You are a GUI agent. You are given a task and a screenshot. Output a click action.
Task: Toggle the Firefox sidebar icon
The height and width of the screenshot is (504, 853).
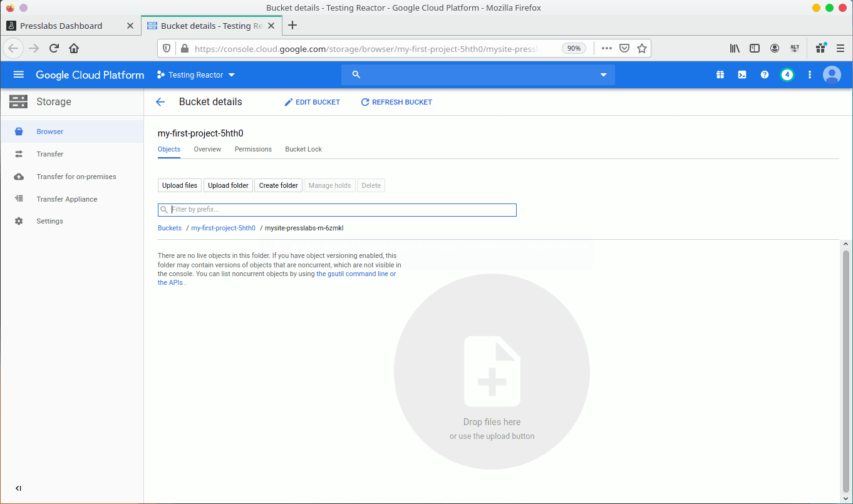click(755, 48)
